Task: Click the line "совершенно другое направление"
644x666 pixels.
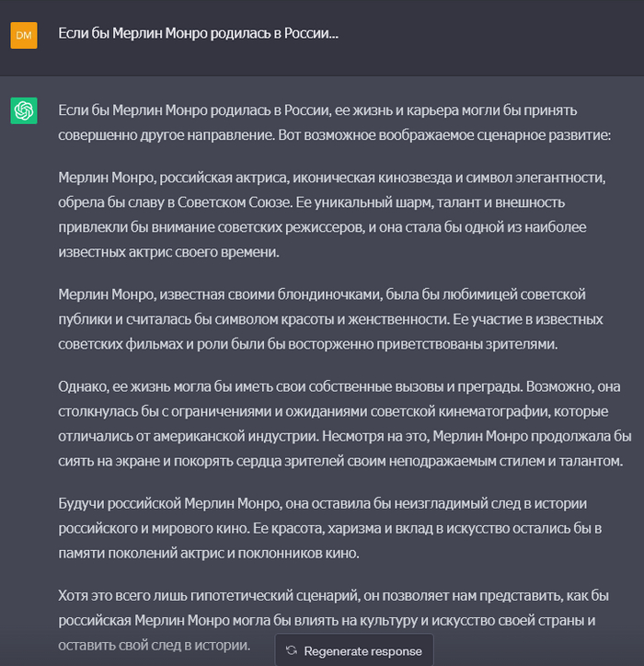Action: pos(175,134)
